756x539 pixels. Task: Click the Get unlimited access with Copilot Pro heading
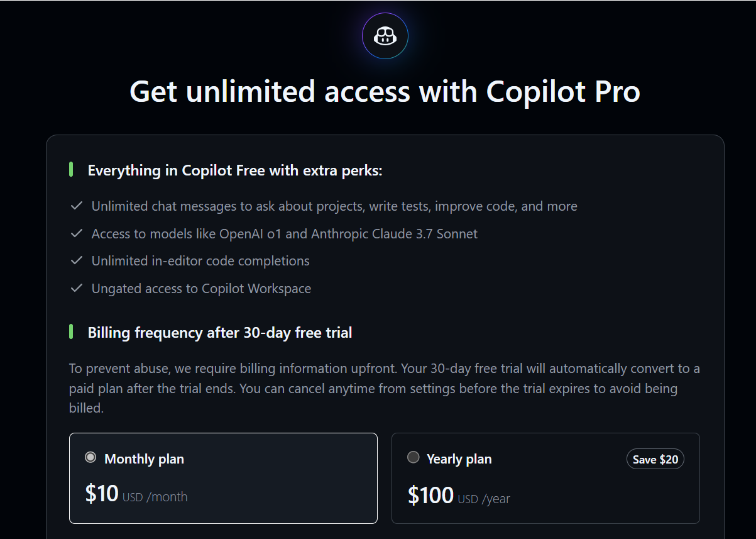click(x=385, y=92)
